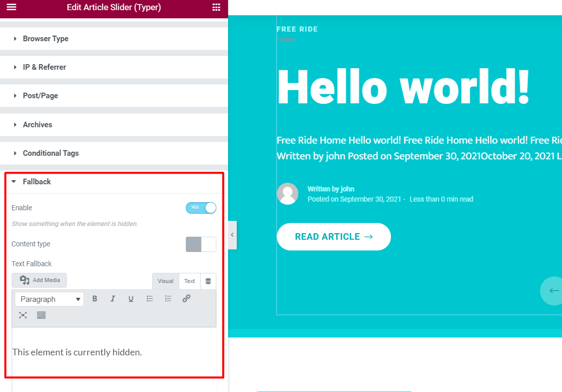Click the Show something when hidden hint text
This screenshot has width=562, height=392.
tap(74, 224)
